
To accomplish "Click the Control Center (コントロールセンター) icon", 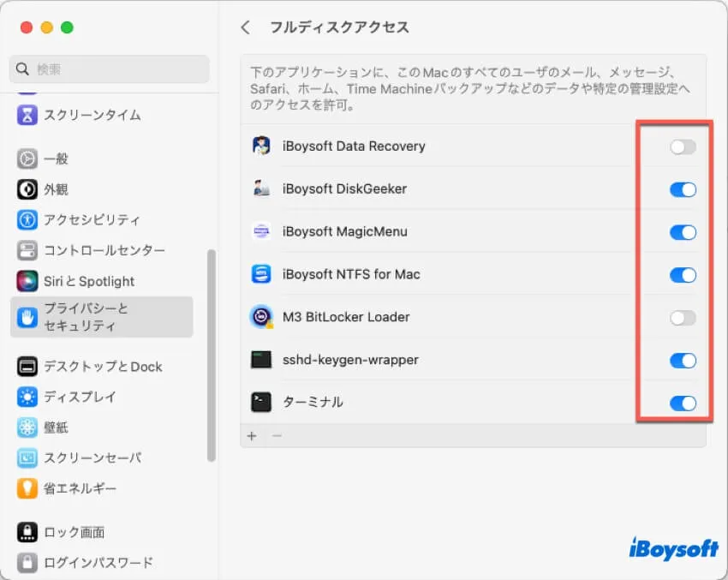I will (x=27, y=250).
